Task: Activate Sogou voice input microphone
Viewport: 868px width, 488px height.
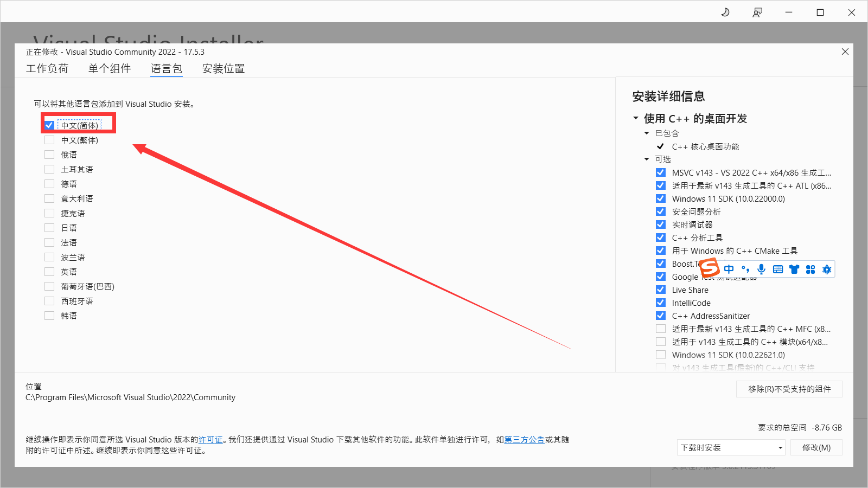Action: pos(762,269)
